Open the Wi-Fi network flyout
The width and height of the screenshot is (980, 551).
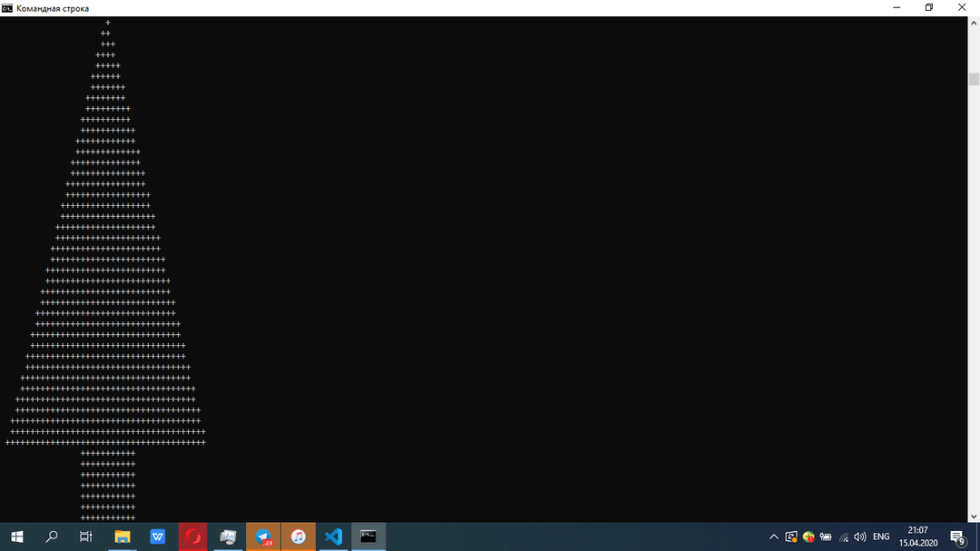point(843,537)
